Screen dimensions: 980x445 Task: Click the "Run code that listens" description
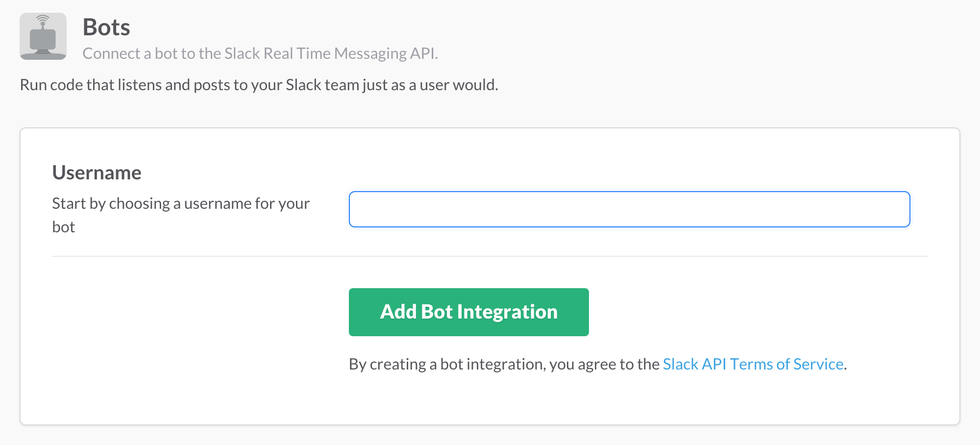tap(259, 85)
